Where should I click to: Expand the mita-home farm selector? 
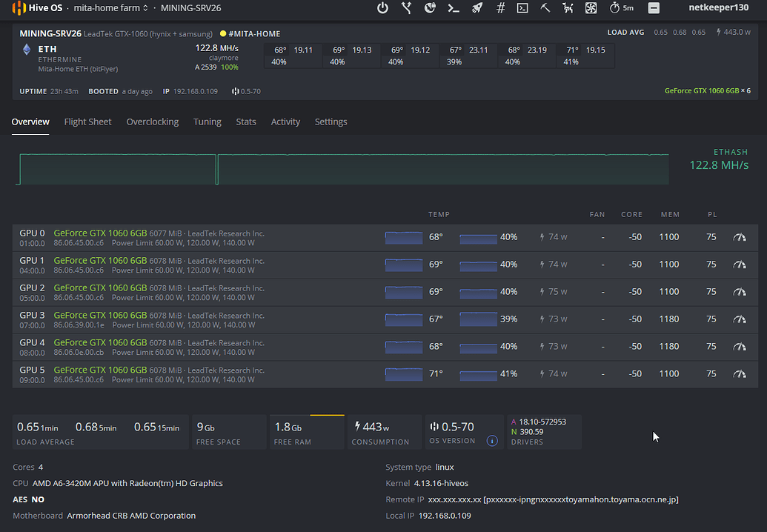pyautogui.click(x=111, y=8)
